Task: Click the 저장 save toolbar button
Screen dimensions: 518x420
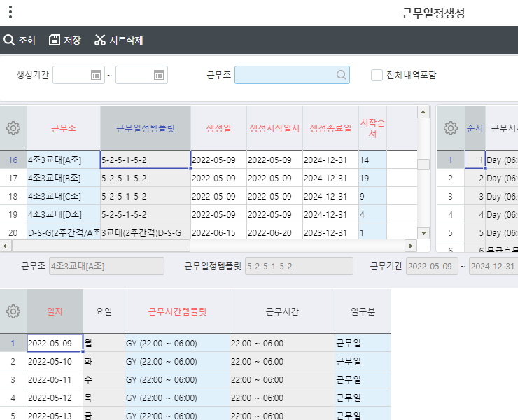Action: click(x=64, y=40)
